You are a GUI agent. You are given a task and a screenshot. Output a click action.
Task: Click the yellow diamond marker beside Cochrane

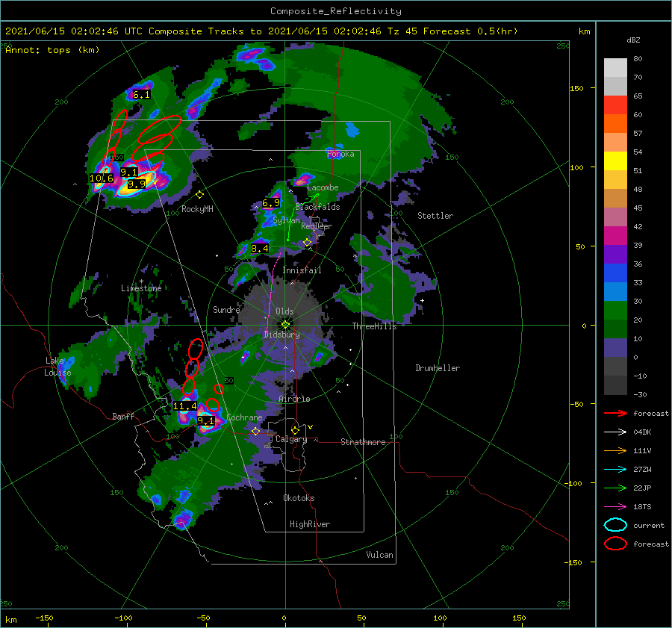pyautogui.click(x=256, y=431)
